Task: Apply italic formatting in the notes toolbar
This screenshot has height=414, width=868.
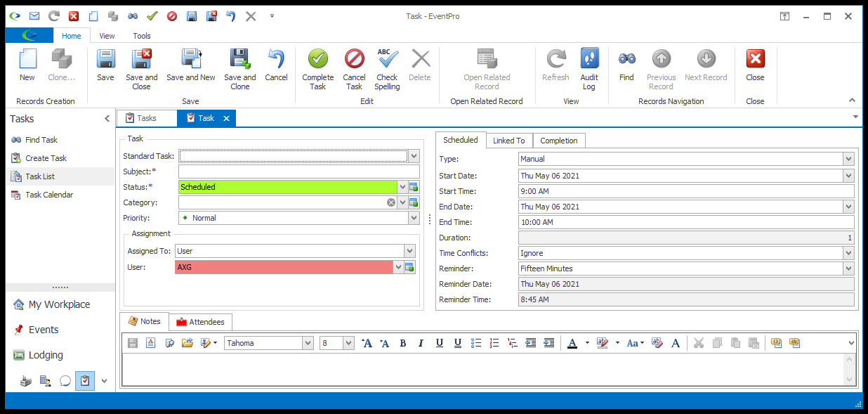Action: [x=421, y=343]
